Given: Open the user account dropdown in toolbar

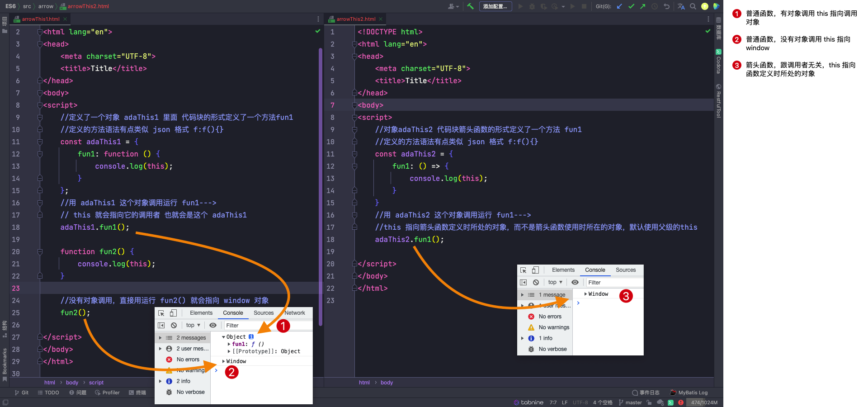Looking at the screenshot, I should [453, 6].
